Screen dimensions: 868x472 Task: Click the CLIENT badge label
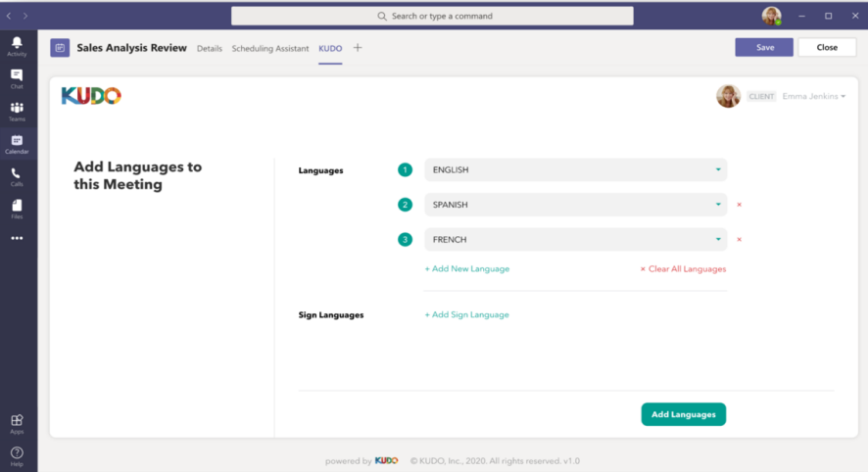tap(761, 96)
